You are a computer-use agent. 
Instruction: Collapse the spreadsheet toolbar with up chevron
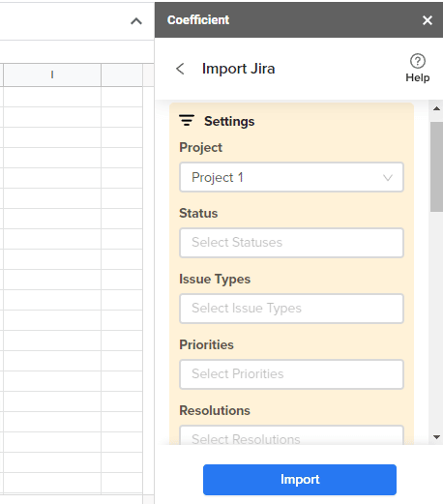point(136,21)
